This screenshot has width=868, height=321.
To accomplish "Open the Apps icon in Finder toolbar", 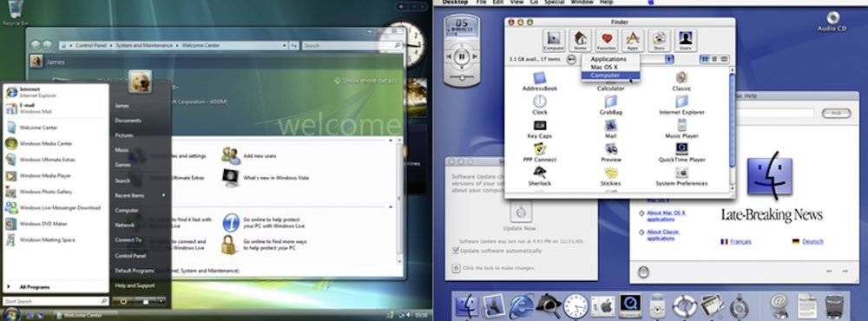I will click(633, 41).
